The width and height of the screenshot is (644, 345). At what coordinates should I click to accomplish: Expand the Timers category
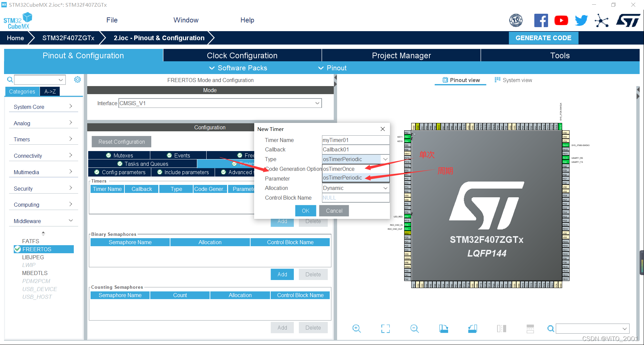pos(43,139)
